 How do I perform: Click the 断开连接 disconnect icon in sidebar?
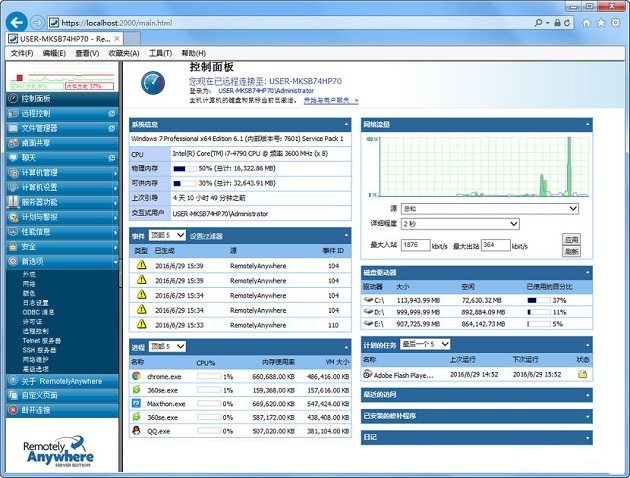(x=11, y=408)
